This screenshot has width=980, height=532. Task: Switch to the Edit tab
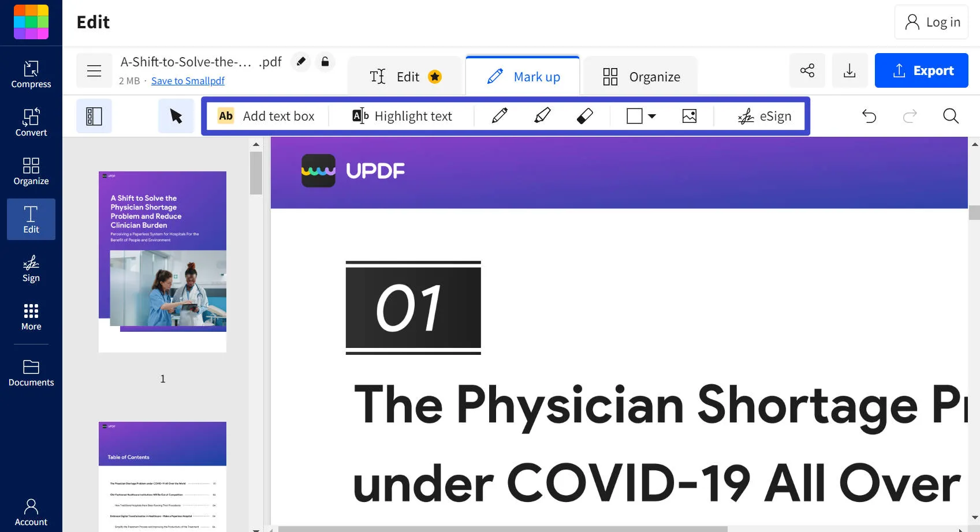pyautogui.click(x=404, y=76)
